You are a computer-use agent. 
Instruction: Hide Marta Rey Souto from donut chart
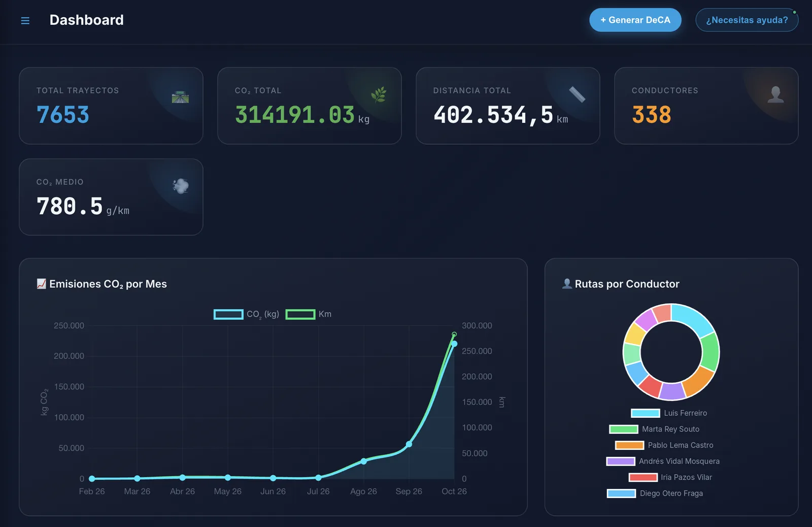click(x=654, y=430)
